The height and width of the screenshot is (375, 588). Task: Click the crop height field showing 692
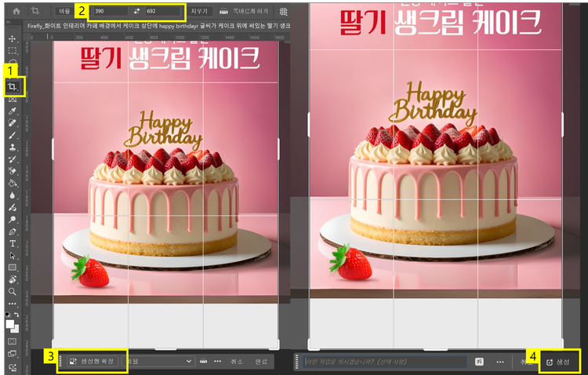tap(163, 11)
